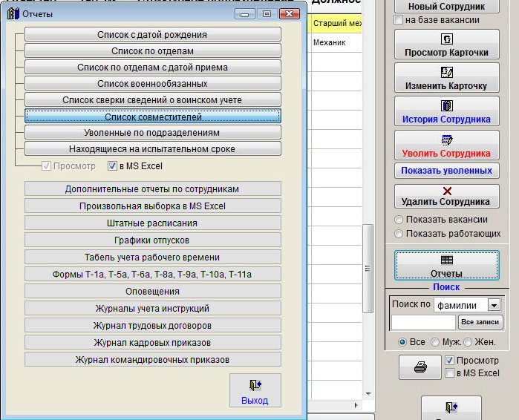
Task: Select the 'Механик' table cell
Action: point(336,42)
